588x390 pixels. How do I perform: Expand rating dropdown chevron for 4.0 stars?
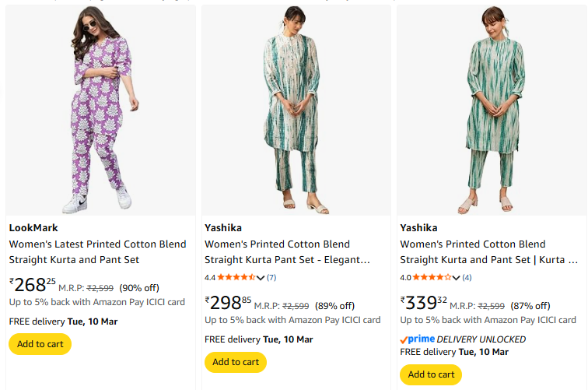click(x=457, y=278)
